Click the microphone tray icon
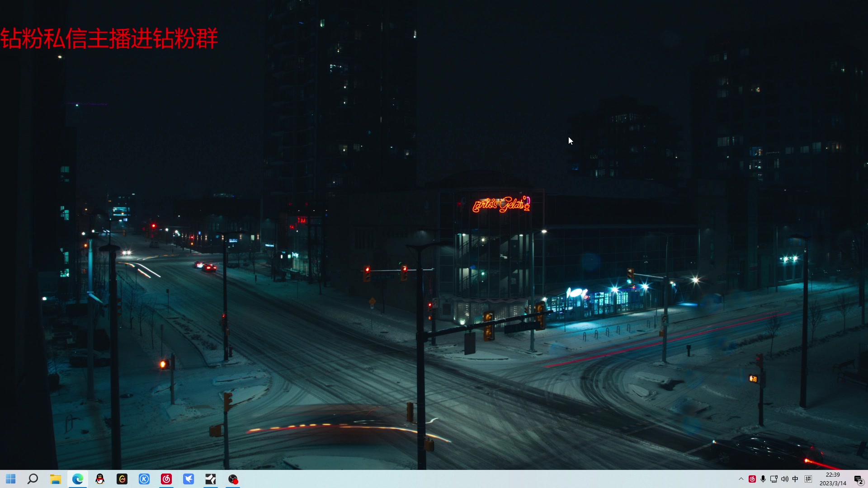868x488 pixels. [763, 479]
